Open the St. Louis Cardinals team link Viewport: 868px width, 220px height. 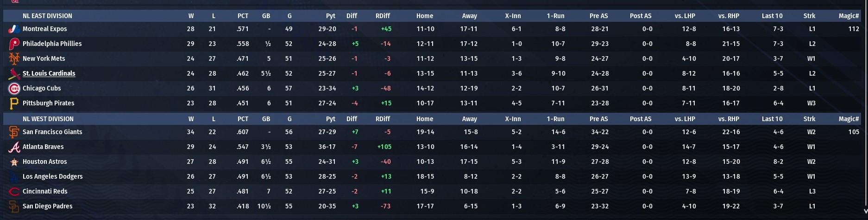(49, 73)
